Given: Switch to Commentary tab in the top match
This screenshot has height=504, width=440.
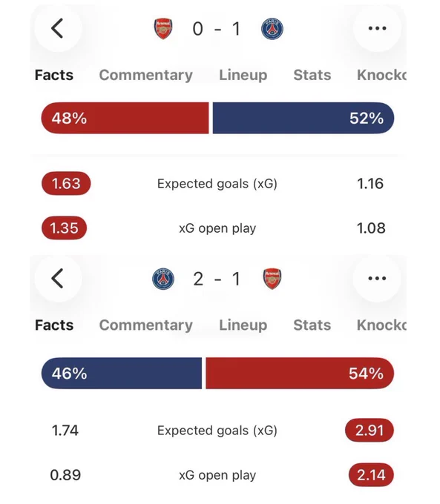Looking at the screenshot, I should pyautogui.click(x=146, y=75).
